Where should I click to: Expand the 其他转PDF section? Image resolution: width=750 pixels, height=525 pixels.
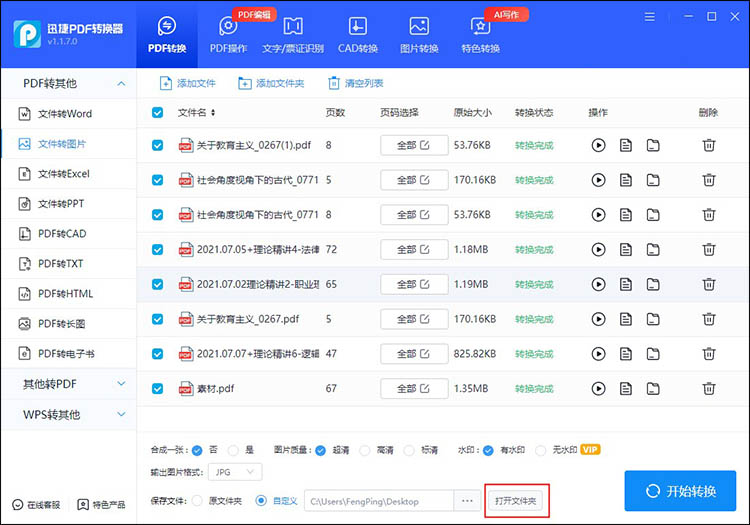pos(68,384)
